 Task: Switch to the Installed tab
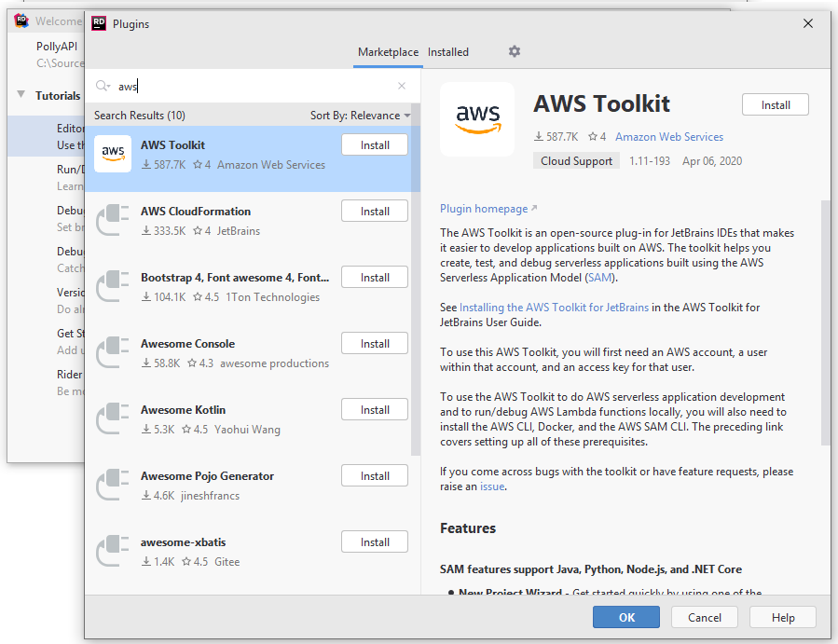click(x=447, y=52)
